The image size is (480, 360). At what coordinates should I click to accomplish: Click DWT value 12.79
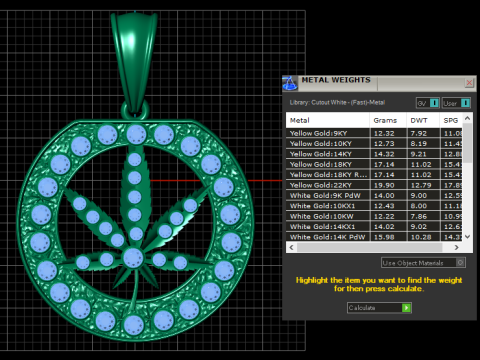(x=421, y=185)
